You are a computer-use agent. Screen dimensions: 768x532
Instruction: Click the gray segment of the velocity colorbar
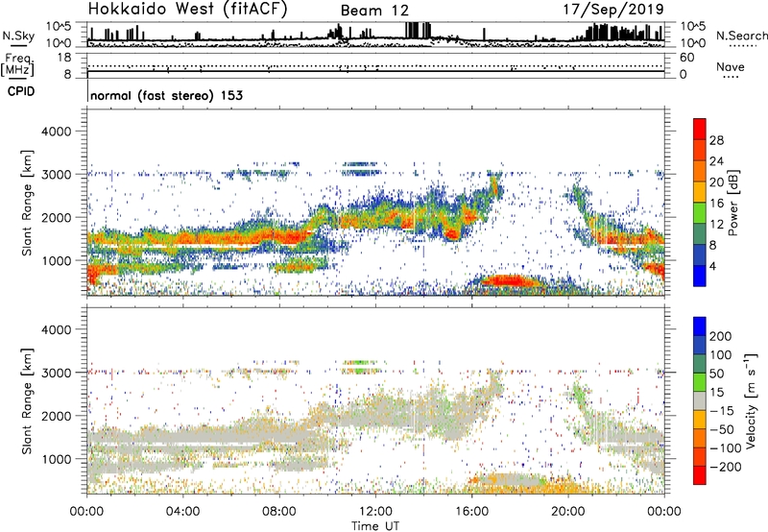[700, 400]
